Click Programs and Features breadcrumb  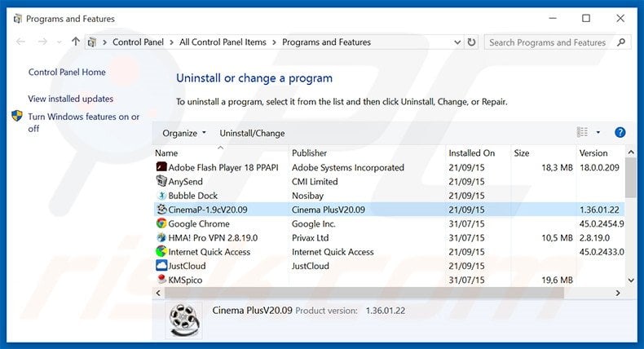point(327,42)
